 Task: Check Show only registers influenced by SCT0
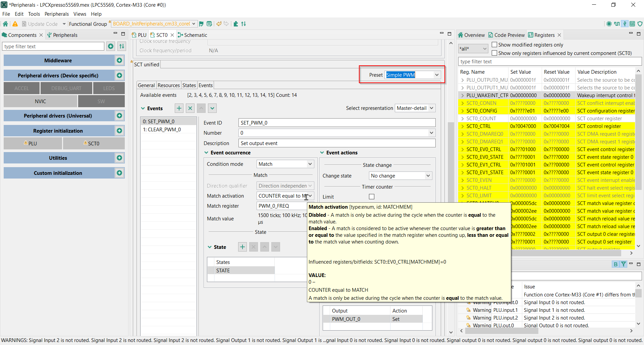[x=494, y=53]
